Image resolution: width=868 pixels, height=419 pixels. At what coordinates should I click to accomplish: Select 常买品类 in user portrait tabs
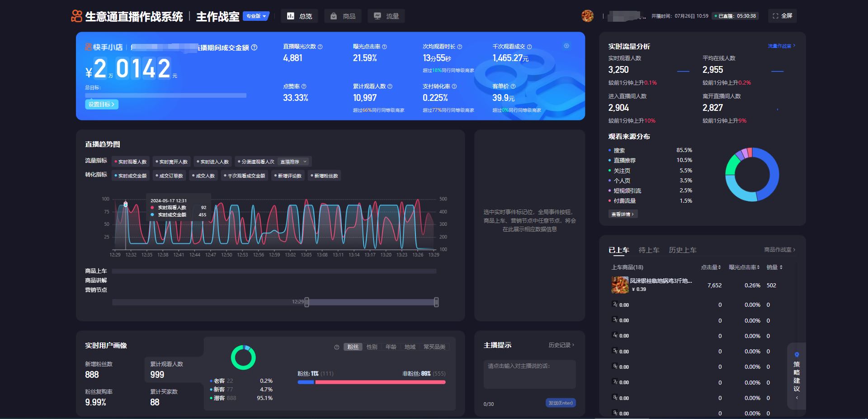(x=434, y=347)
